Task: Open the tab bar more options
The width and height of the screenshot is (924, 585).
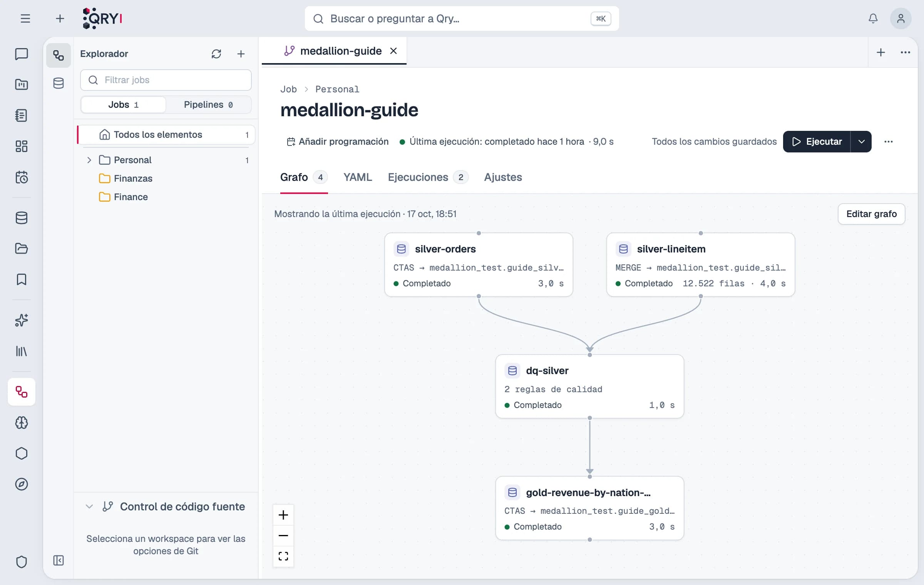Action: point(906,52)
